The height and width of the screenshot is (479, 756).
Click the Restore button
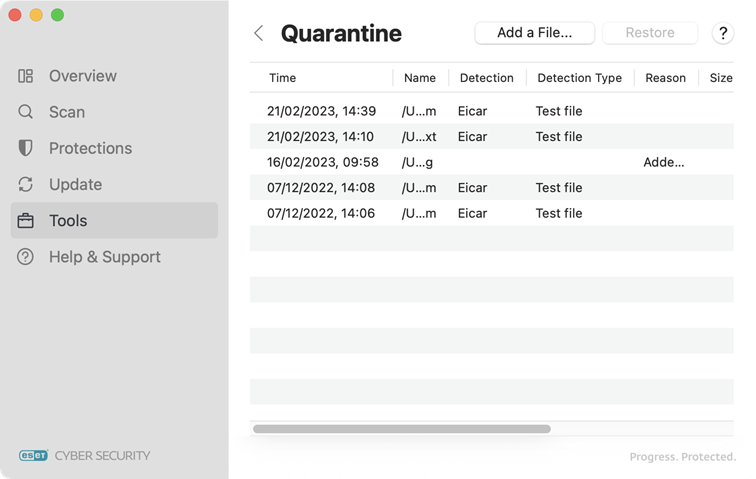tap(650, 33)
